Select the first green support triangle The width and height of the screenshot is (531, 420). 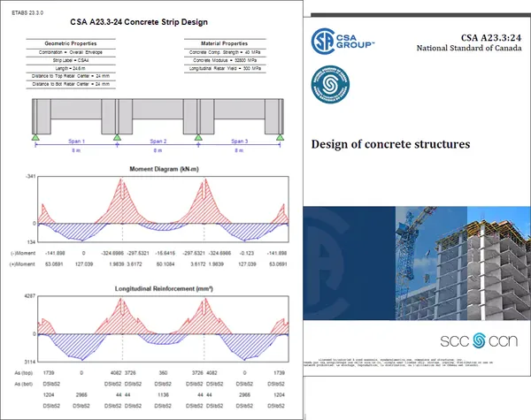(35, 137)
